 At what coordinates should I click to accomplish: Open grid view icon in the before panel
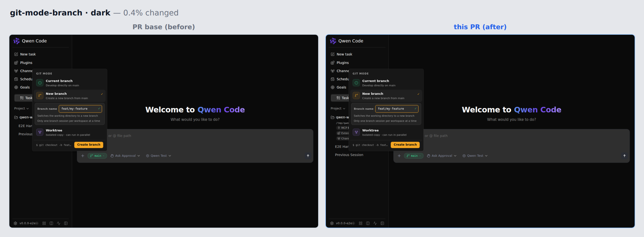[44, 223]
